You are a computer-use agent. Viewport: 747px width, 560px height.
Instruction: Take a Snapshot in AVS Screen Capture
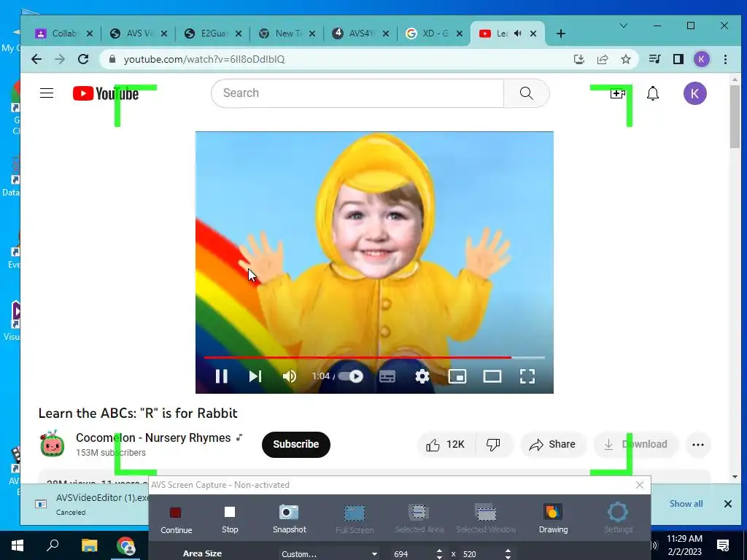click(x=289, y=519)
